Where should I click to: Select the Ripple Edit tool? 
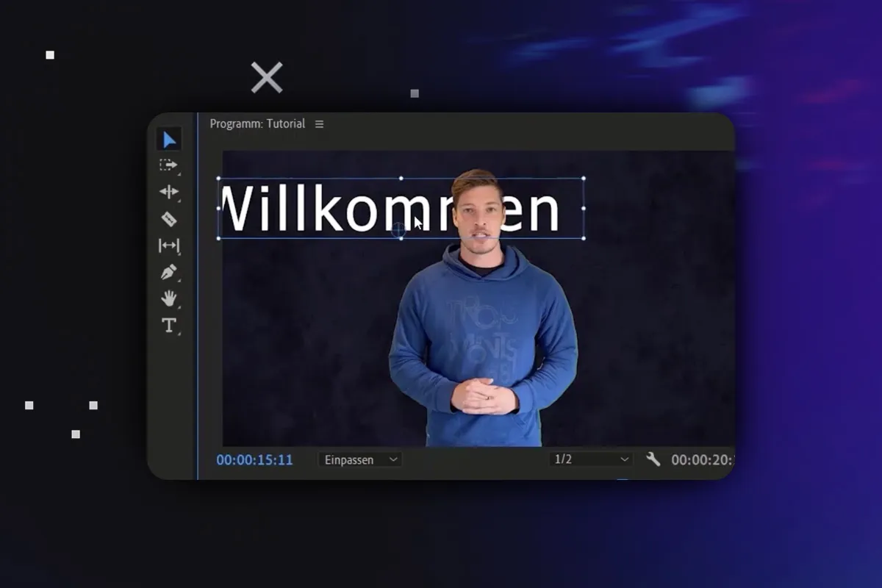coord(169,192)
